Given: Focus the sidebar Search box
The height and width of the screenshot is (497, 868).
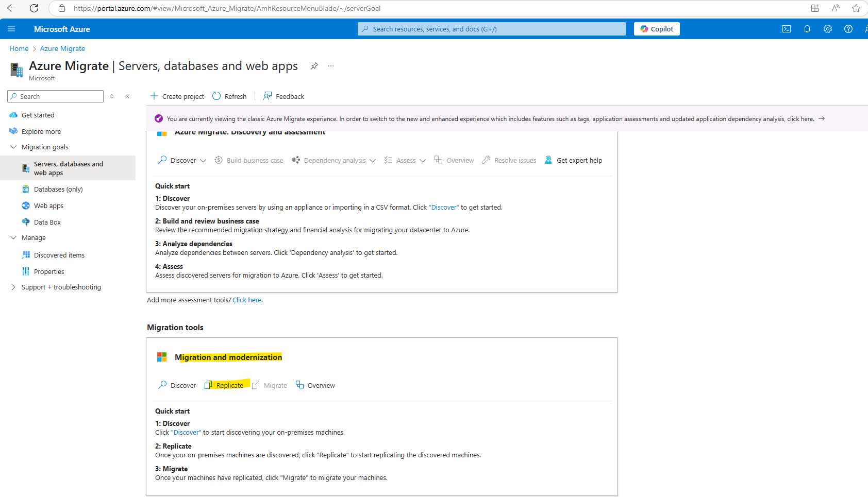Looking at the screenshot, I should pos(55,96).
